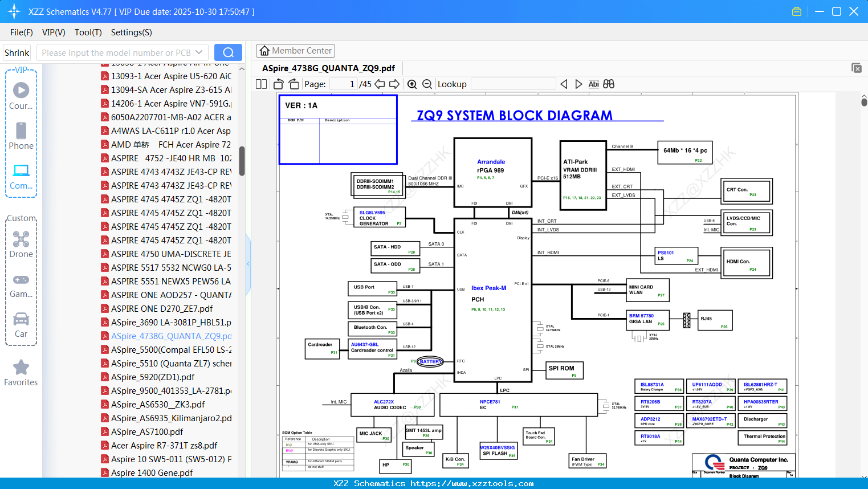
Task: Open ASpire_AS6935_Kilimanjaro2 file
Action: coord(166,418)
